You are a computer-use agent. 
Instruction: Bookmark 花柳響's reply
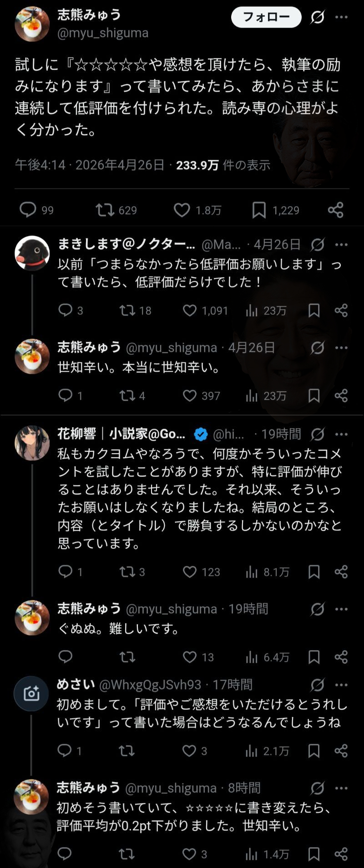(314, 572)
